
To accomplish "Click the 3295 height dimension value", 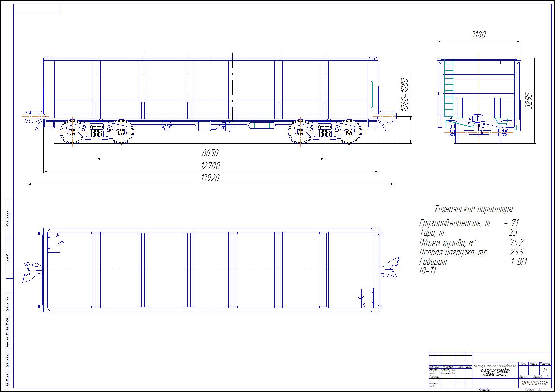I will 528,100.
